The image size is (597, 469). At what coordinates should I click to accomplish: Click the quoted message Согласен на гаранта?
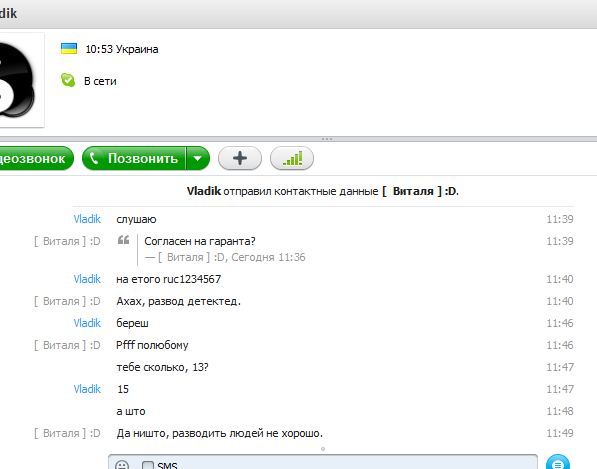[200, 241]
